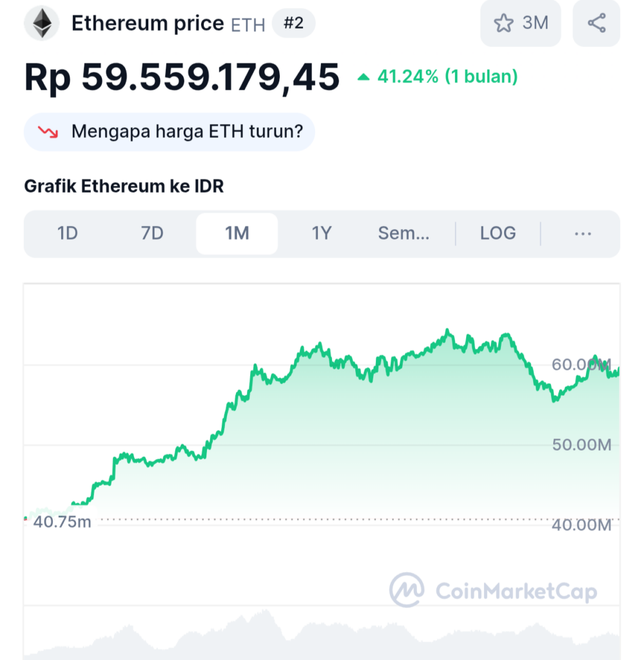
Task: Open the share icon button
Action: coord(596,23)
